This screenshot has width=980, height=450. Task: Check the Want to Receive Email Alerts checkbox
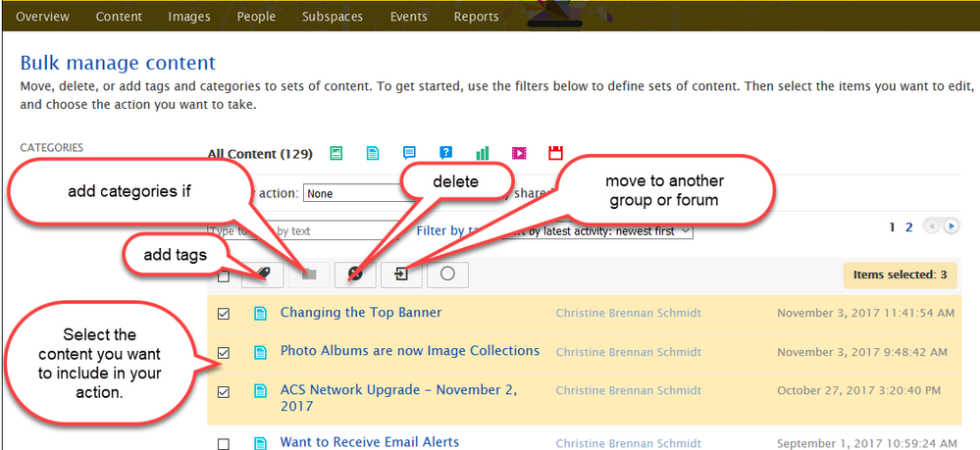tap(224, 443)
